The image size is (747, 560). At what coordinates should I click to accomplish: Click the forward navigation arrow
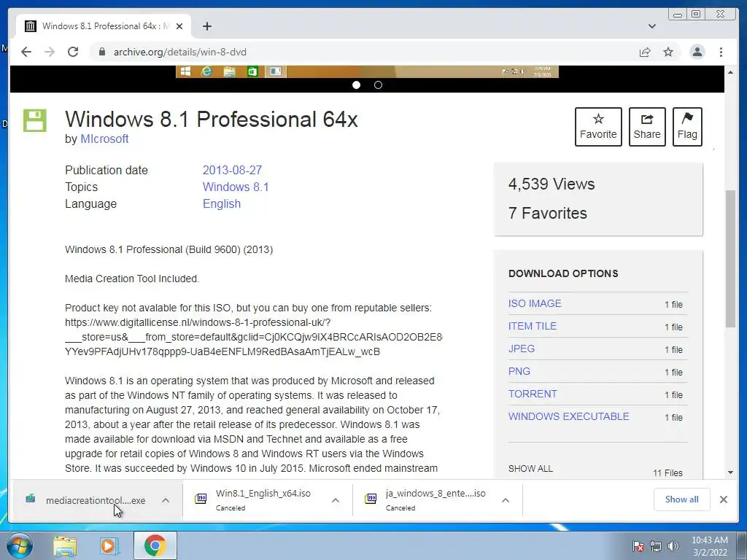(50, 52)
